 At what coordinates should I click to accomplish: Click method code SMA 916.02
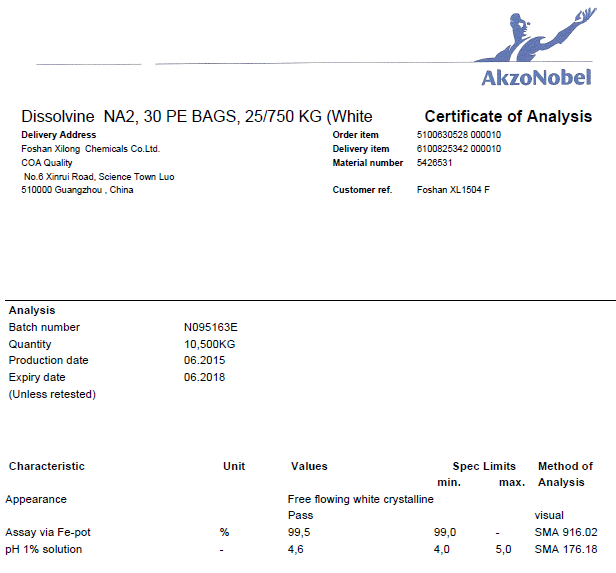pos(565,532)
